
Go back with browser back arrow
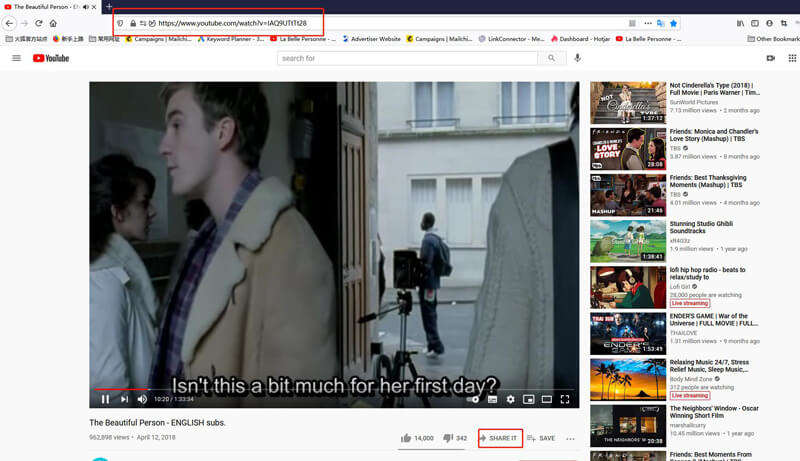(x=9, y=23)
